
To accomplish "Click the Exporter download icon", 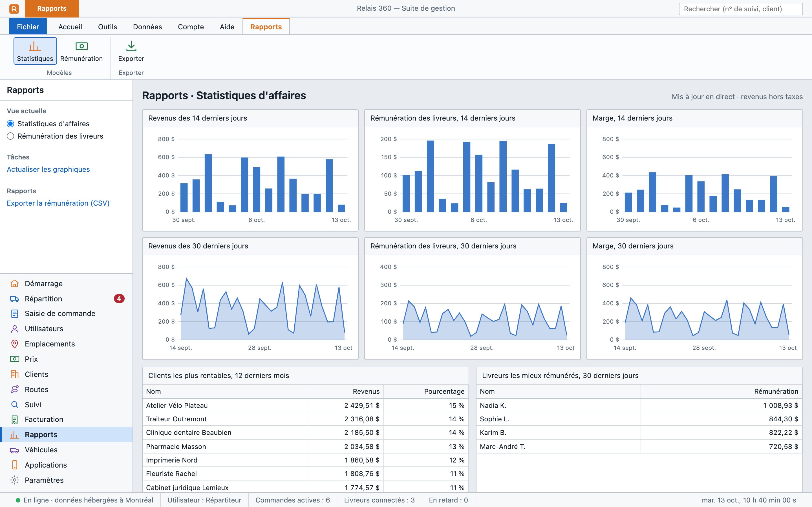I will coord(131,46).
